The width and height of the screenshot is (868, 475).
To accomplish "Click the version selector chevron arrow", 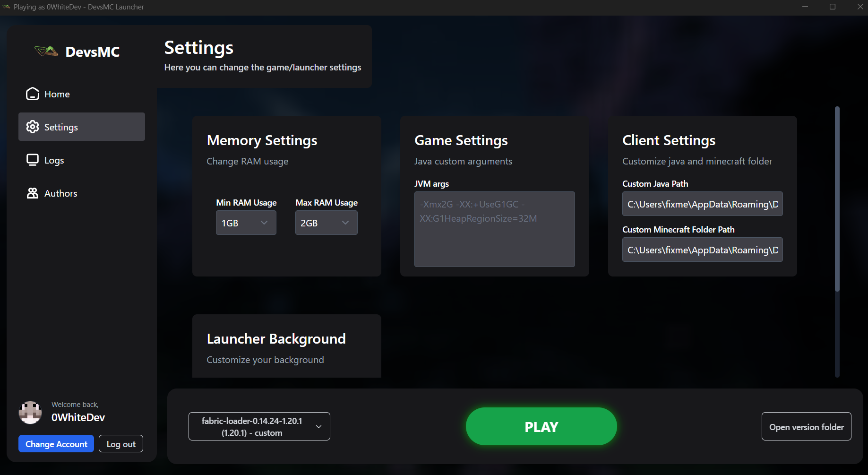I will (x=319, y=426).
